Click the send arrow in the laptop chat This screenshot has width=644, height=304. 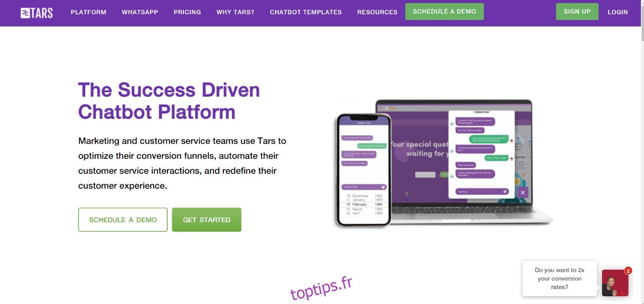point(505,192)
